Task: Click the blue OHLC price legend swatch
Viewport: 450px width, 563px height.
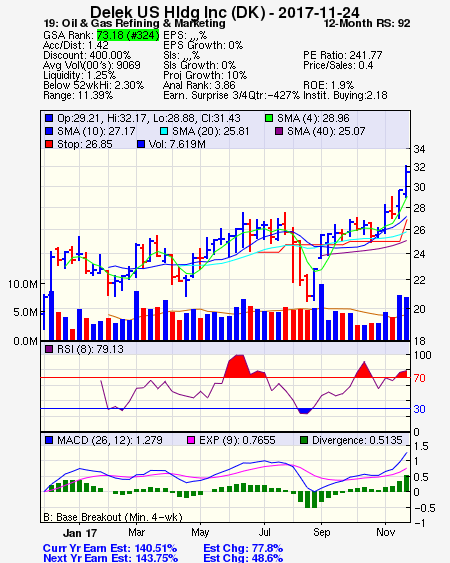Action: pyautogui.click(x=49, y=118)
